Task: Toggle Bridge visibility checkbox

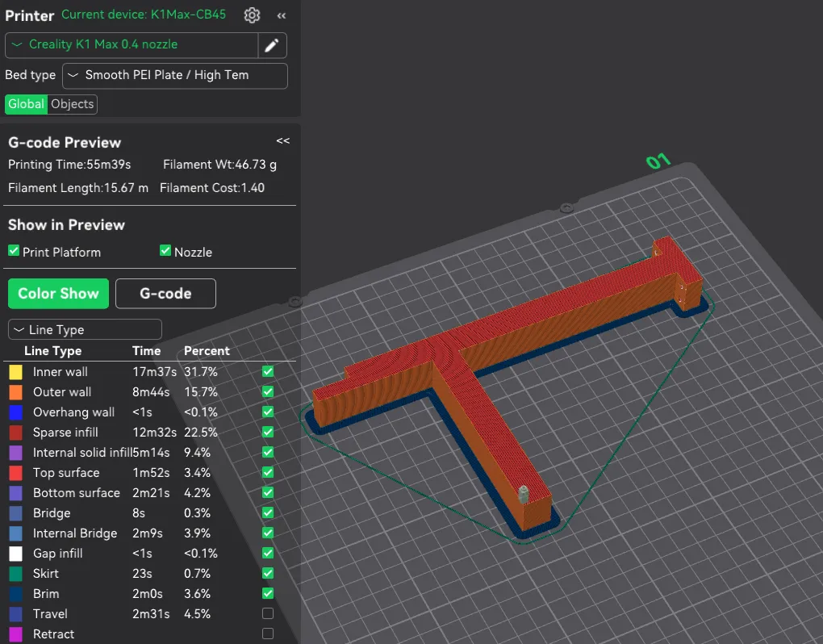Action: click(268, 512)
